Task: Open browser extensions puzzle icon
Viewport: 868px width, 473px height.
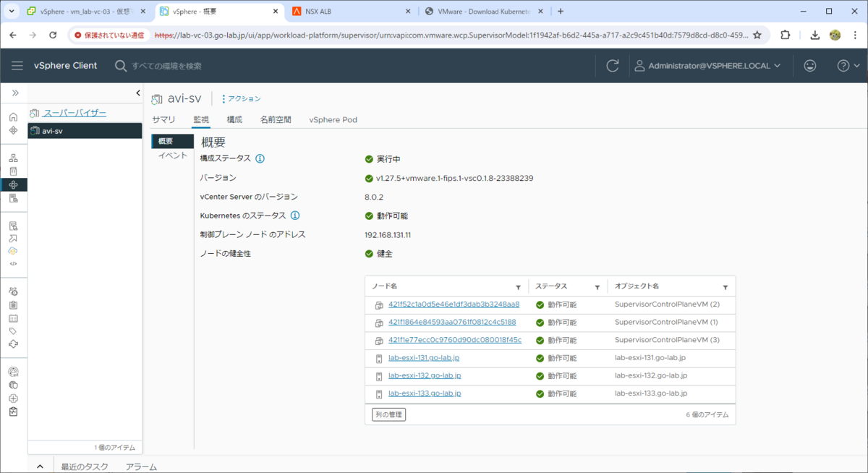Action: [785, 35]
